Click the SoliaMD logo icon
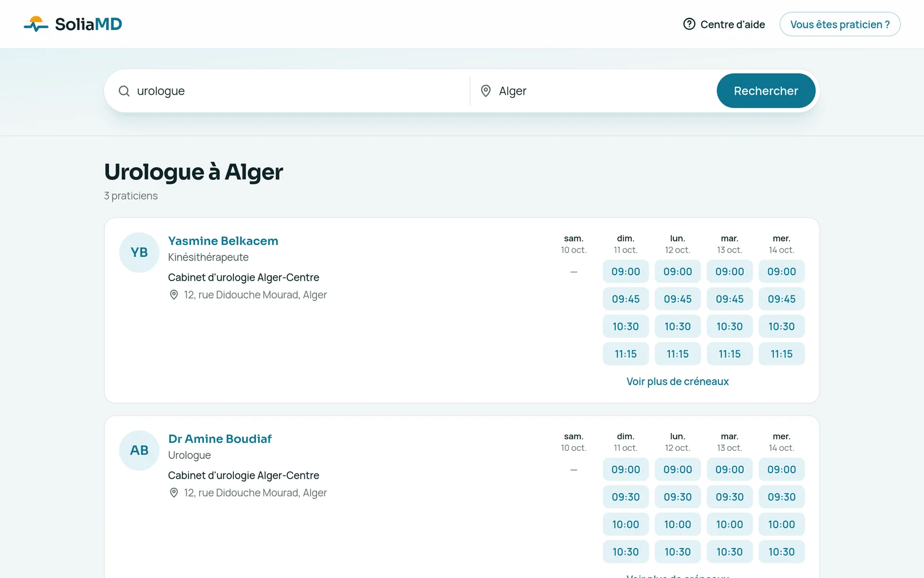The height and width of the screenshot is (578, 924). [x=36, y=24]
